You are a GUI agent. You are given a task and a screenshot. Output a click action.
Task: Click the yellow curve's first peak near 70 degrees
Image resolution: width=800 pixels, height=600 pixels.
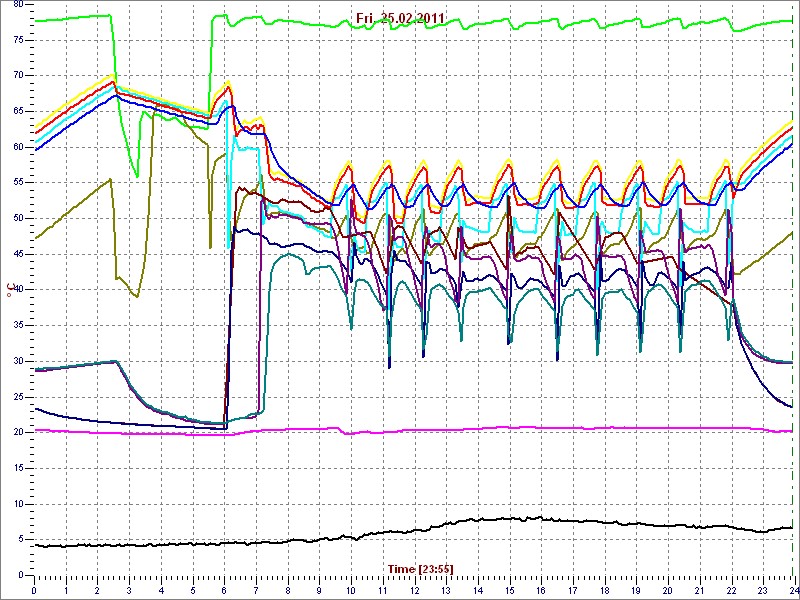coord(113,75)
